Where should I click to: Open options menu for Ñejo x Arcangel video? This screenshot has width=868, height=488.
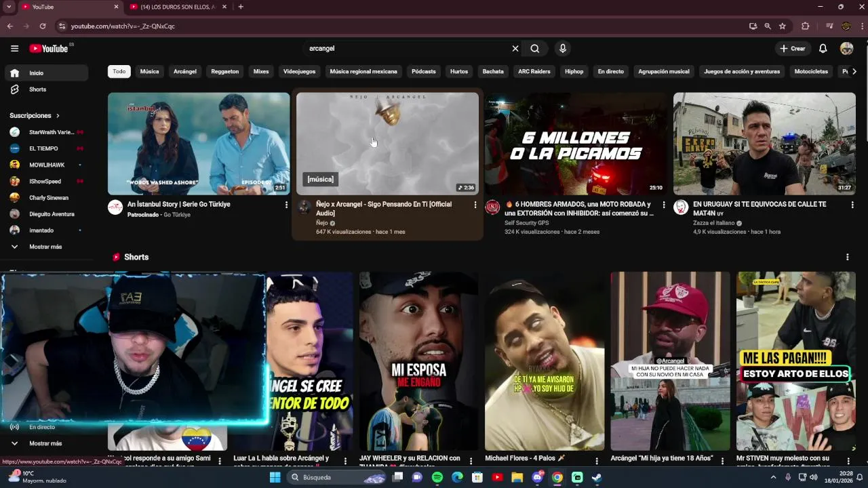475,205
